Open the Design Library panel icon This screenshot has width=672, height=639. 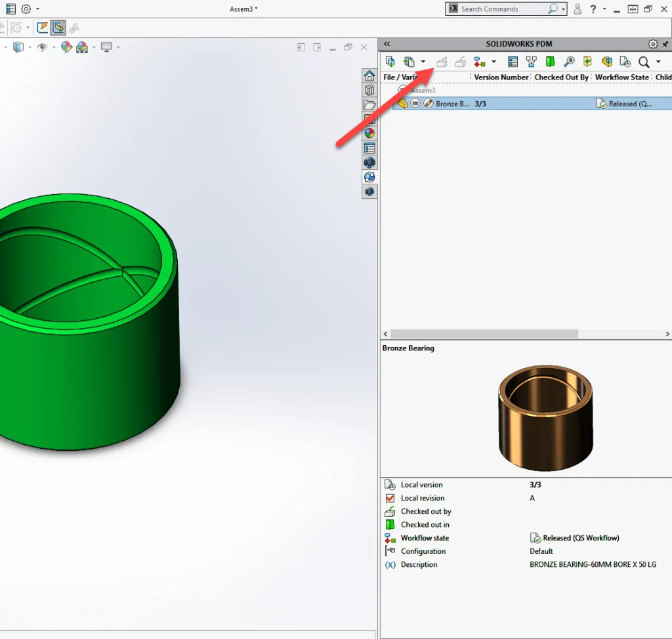pos(370,90)
